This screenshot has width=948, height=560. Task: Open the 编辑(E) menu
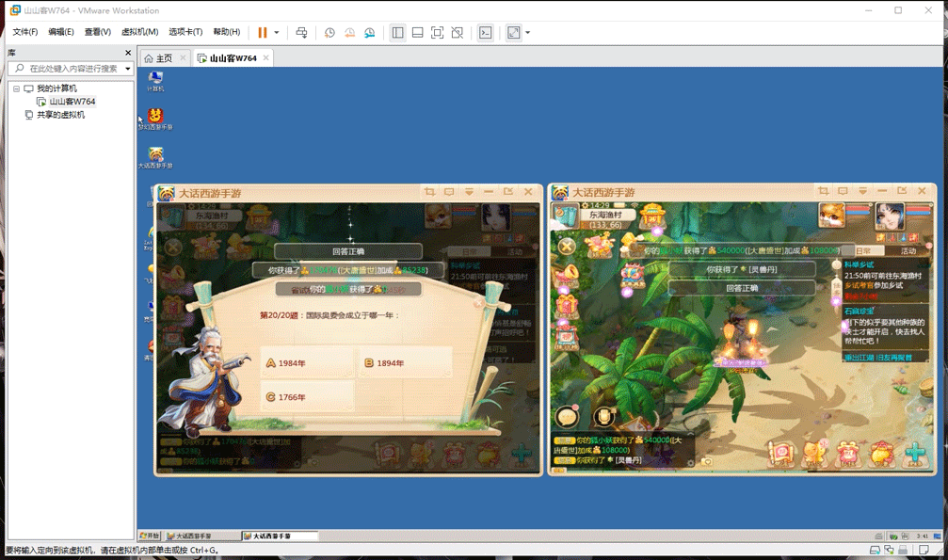pos(61,32)
